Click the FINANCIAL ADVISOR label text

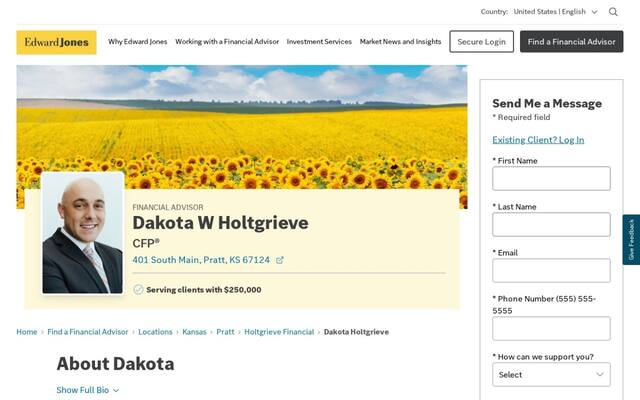click(x=168, y=207)
